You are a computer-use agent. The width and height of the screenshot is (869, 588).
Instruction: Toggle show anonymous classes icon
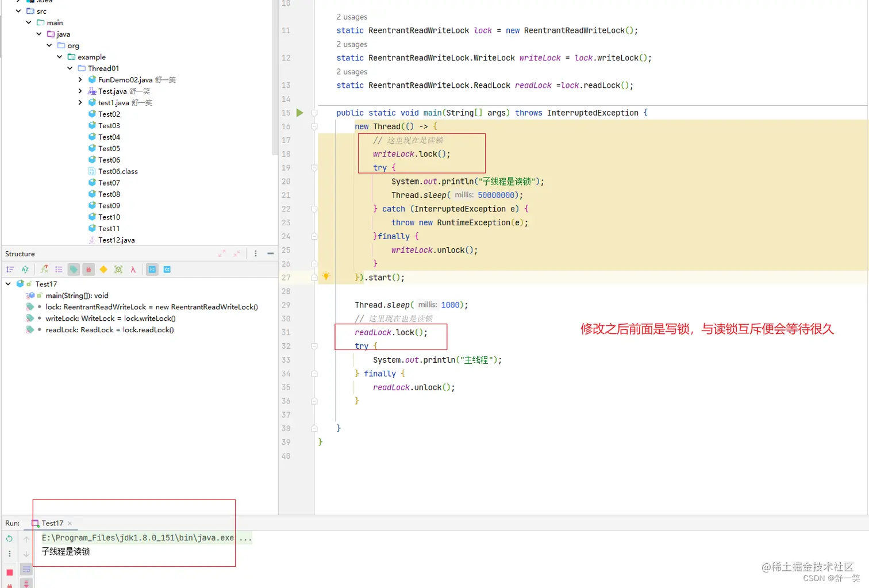click(x=118, y=270)
